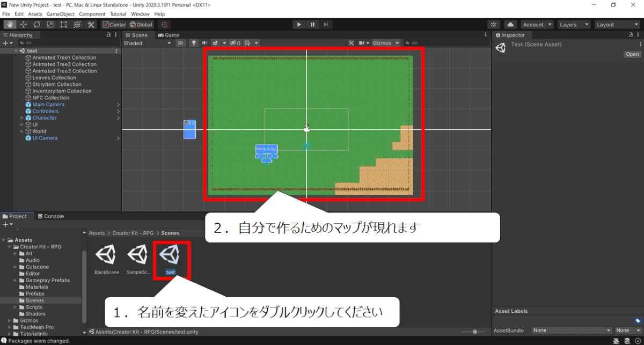
Task: Open custom editor tools
Action: click(x=91, y=25)
